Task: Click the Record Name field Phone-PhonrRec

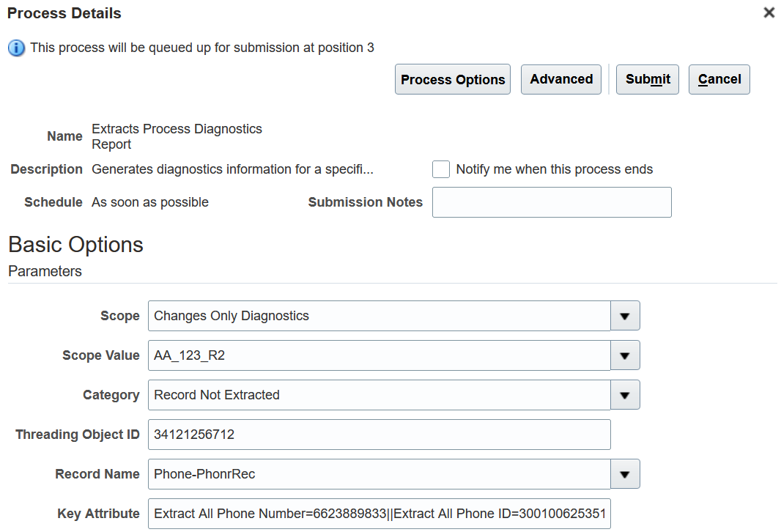Action: (x=379, y=474)
